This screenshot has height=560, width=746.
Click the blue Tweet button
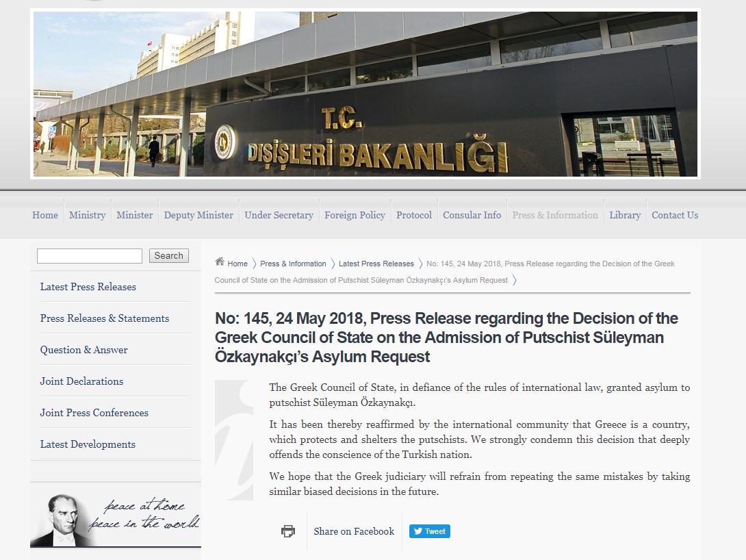click(x=430, y=531)
